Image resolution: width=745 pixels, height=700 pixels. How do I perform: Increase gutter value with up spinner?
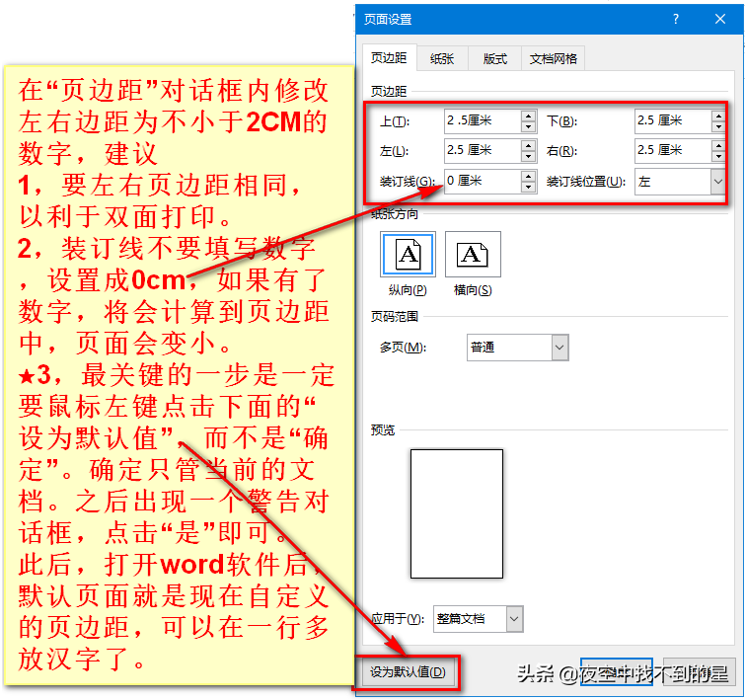[x=528, y=176]
